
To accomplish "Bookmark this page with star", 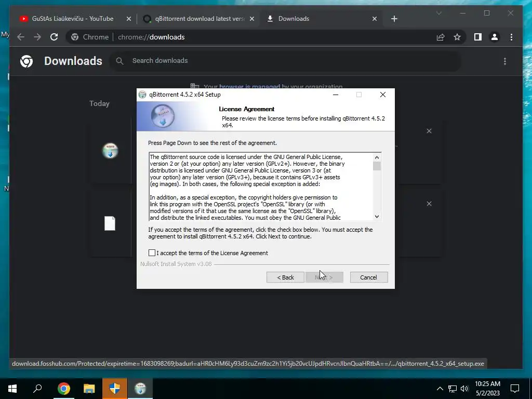I will point(457,37).
